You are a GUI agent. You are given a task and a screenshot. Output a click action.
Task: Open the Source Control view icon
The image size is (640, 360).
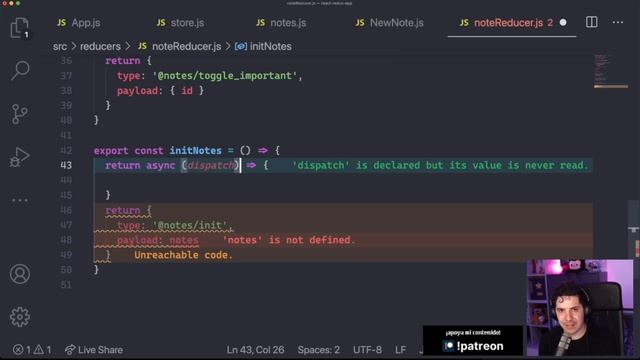(19, 114)
